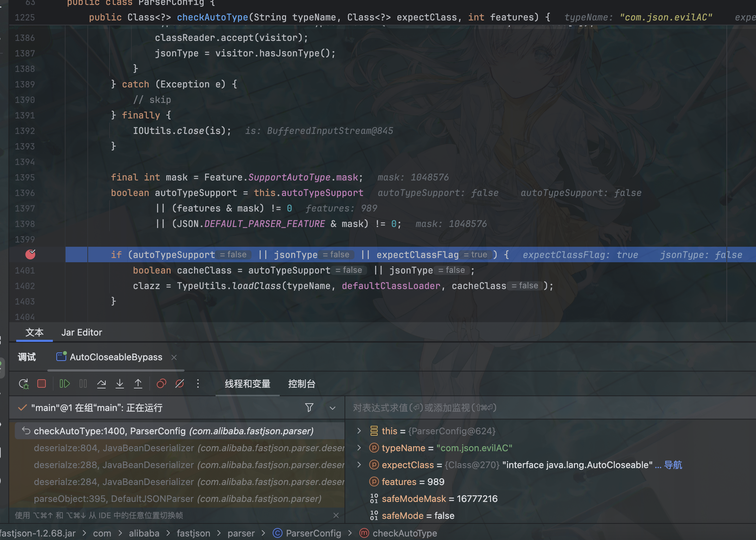Click the Rerun debug session icon
Viewport: 756px width, 540px height.
(24, 383)
